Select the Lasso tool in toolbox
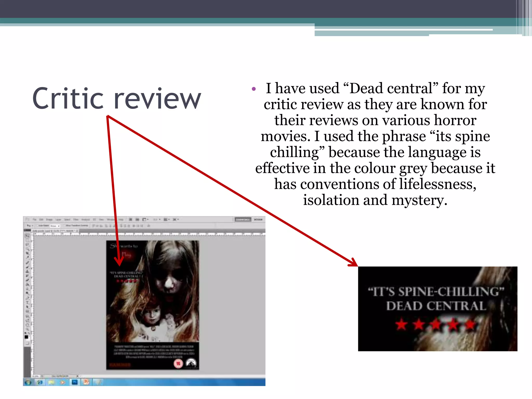Viewport: 532px width, 399px height. pyautogui.click(x=27, y=245)
